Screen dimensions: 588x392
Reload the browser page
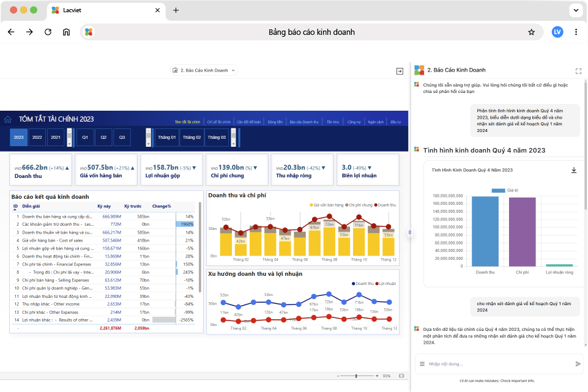point(48,32)
